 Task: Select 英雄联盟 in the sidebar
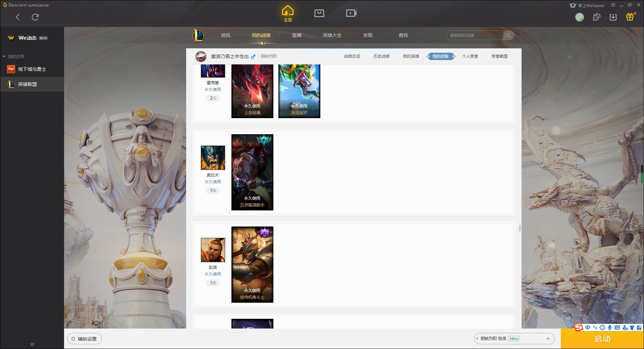(x=32, y=84)
